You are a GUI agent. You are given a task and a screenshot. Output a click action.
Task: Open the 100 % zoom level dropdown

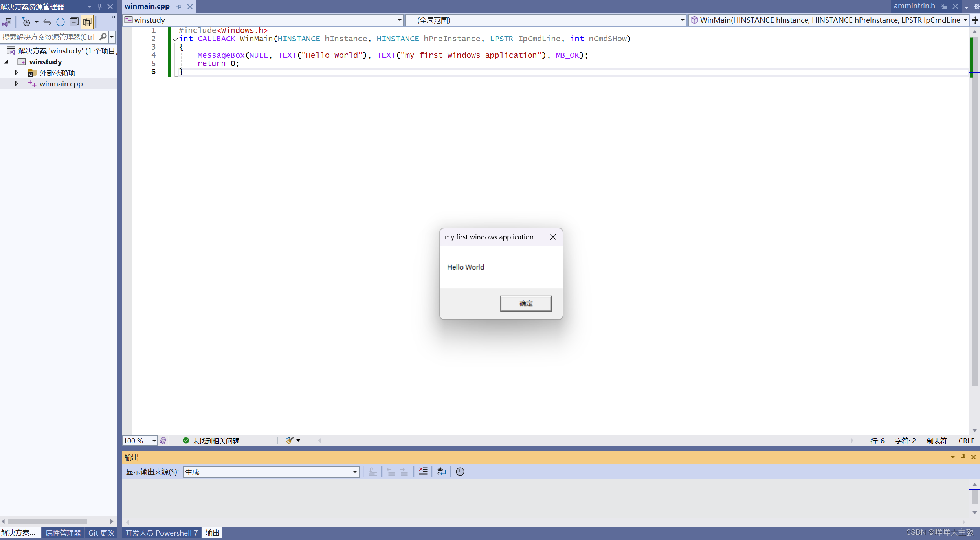click(x=154, y=441)
